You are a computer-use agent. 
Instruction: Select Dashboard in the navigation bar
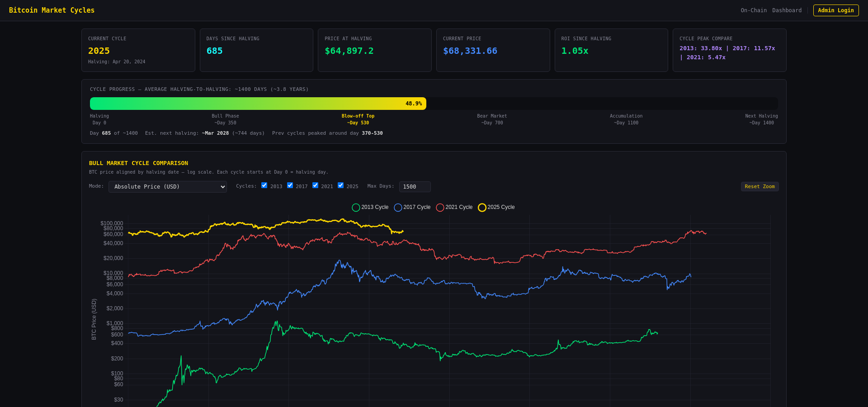click(x=787, y=10)
